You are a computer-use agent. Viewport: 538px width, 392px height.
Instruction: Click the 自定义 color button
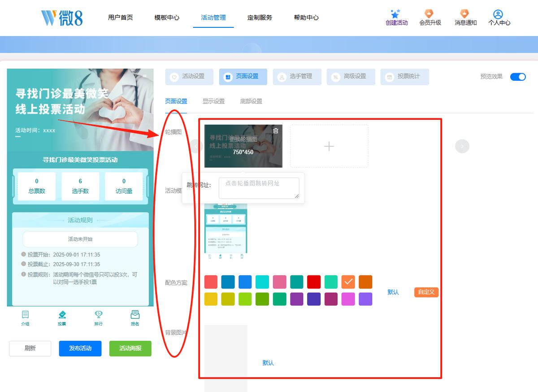[x=426, y=292]
